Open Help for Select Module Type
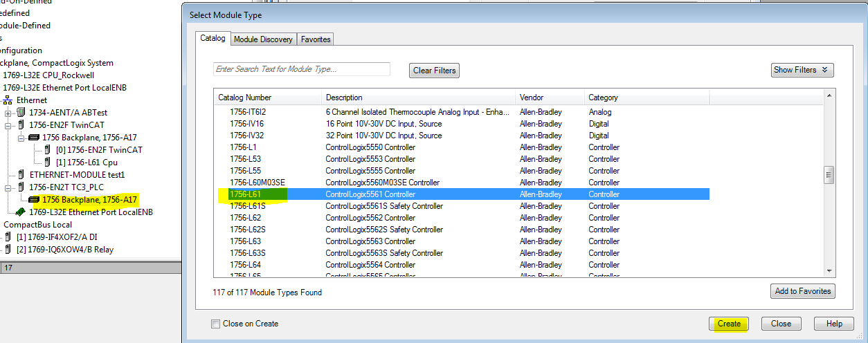This screenshot has width=868, height=343. (834, 324)
